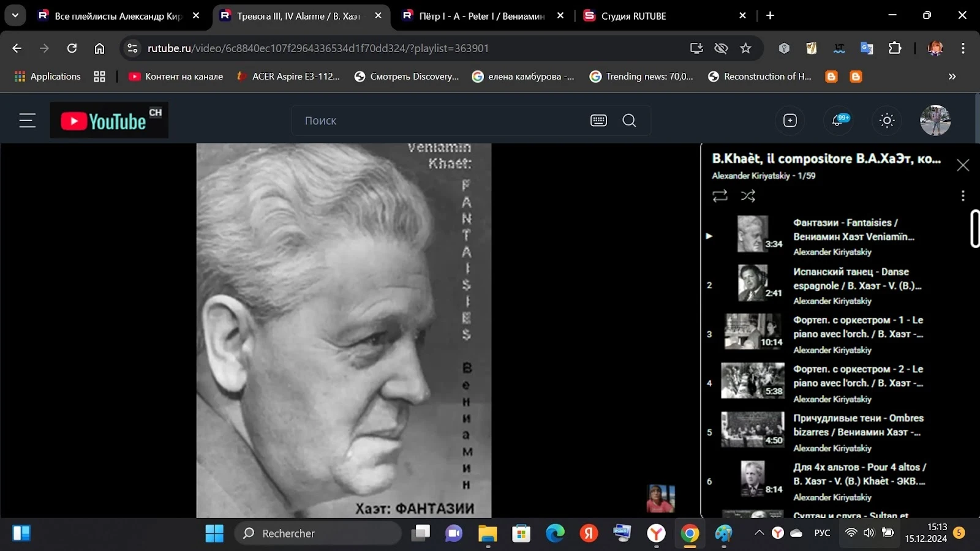Open Applications bookmark
The image size is (980, 551).
pyautogui.click(x=48, y=77)
